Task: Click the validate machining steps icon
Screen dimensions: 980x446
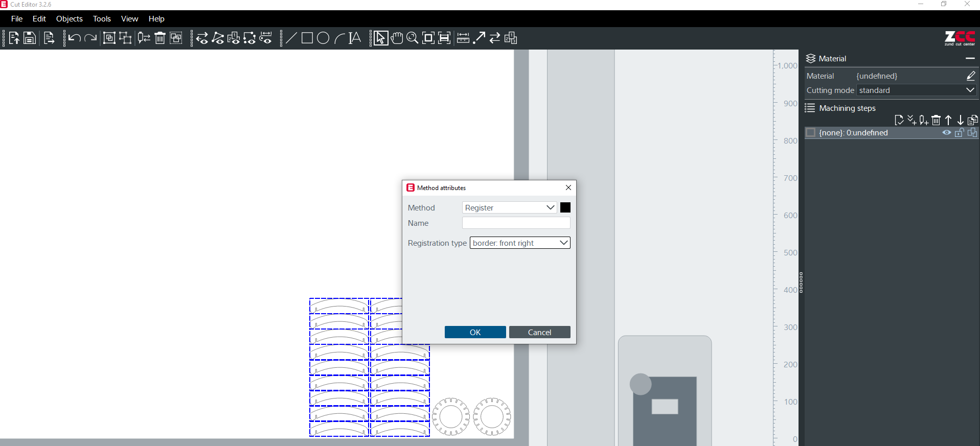Action: click(899, 120)
